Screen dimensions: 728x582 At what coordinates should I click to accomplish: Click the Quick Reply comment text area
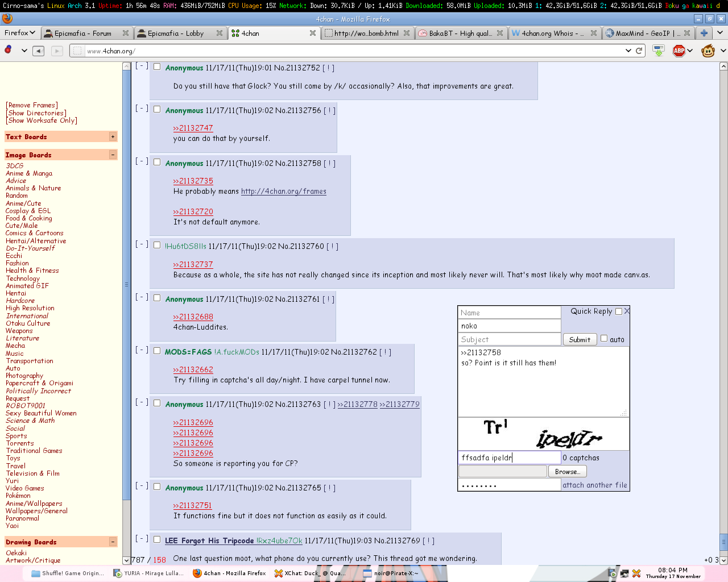pos(544,381)
